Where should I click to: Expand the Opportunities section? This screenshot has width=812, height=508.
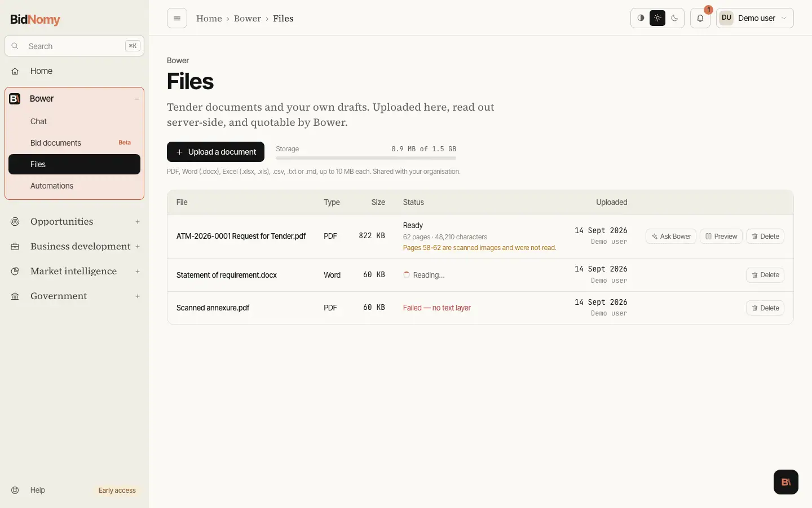[137, 222]
